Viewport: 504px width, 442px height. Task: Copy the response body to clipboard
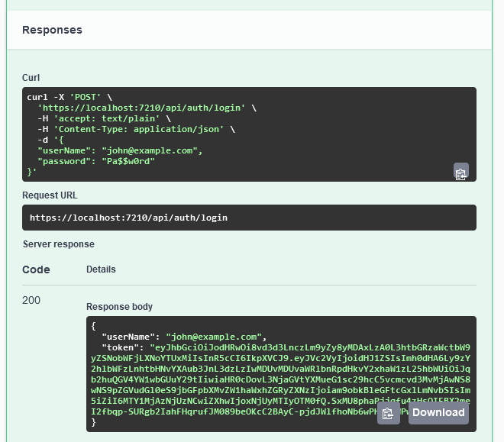pyautogui.click(x=388, y=413)
